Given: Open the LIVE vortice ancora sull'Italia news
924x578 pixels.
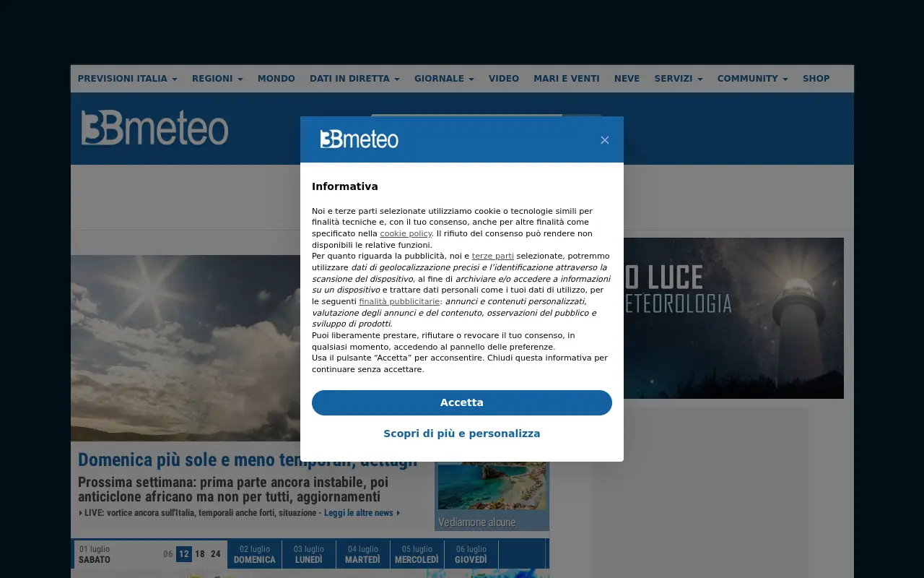Looking at the screenshot, I should (199, 513).
